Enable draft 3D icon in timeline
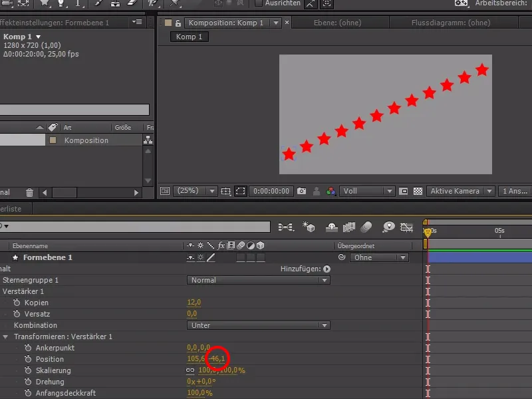Viewport: 532px width, 399px height. [309, 227]
